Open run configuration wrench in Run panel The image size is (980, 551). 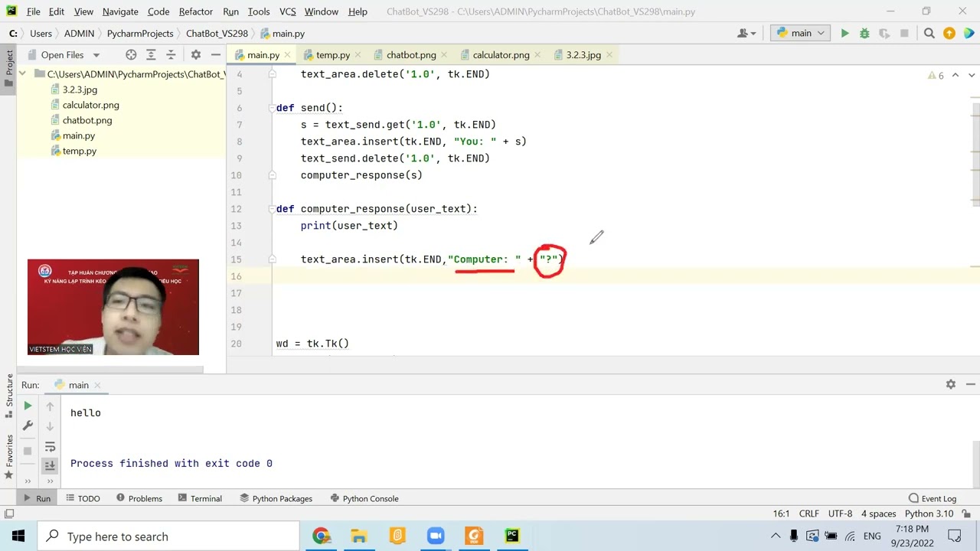coord(28,425)
